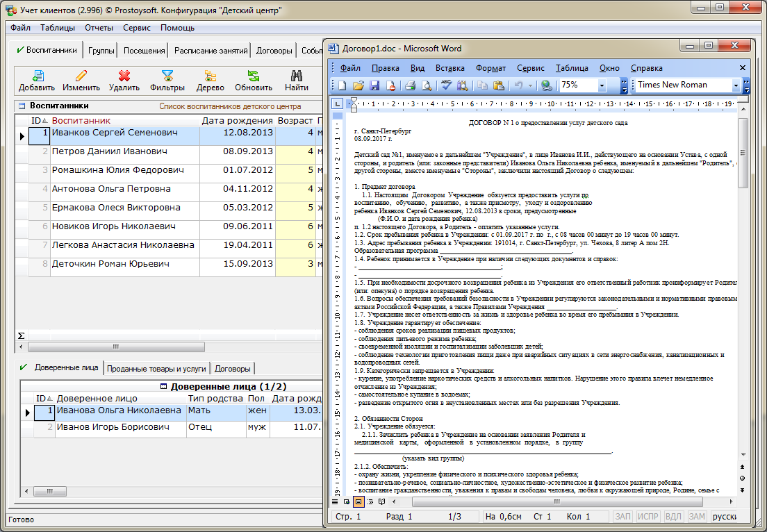
Task: Toggle ЗАП macro recording indicator
Action: click(x=623, y=517)
